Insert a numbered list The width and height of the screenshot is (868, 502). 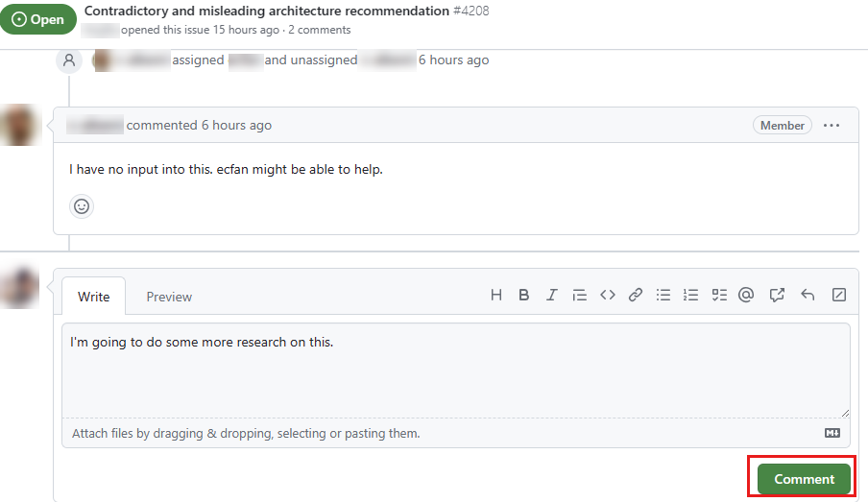click(691, 295)
